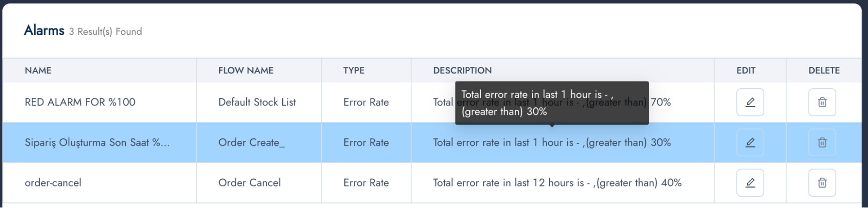Viewport: 868px width, 208px height.
Task: Click the Error Rate type in order-cancel row
Action: pyautogui.click(x=366, y=183)
